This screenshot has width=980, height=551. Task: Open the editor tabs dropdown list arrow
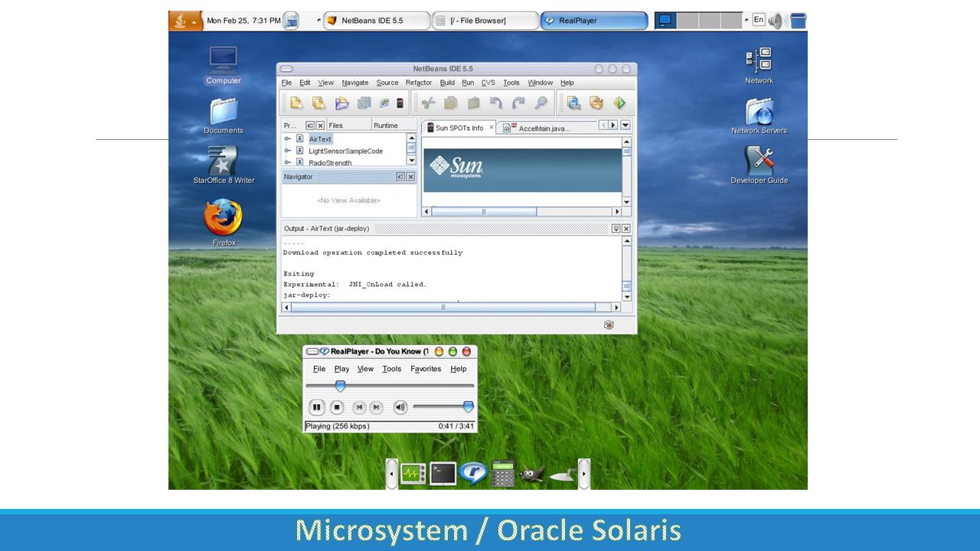626,126
